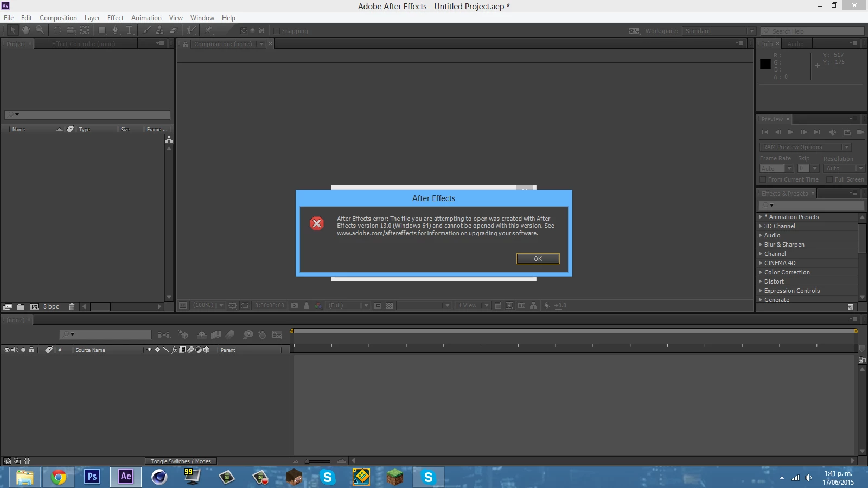Toggle transparency grid in Composition viewer
Image resolution: width=868 pixels, height=488 pixels.
click(x=389, y=306)
